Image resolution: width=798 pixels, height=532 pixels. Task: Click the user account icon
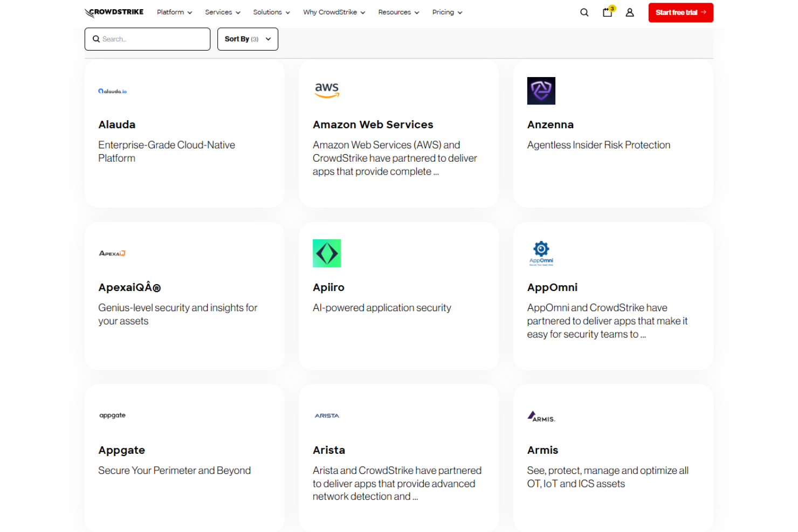tap(630, 12)
